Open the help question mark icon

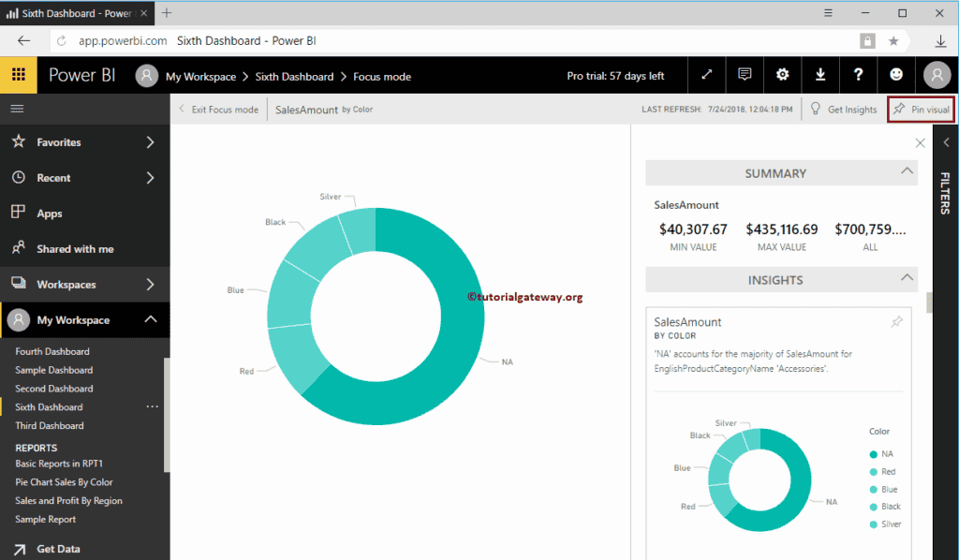[x=858, y=76]
